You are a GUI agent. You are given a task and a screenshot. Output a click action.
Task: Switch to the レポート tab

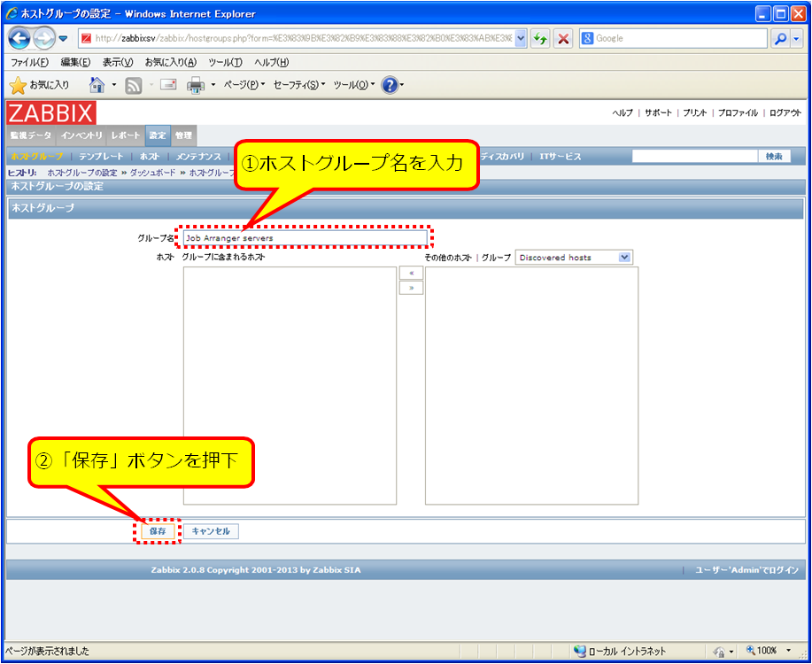126,135
